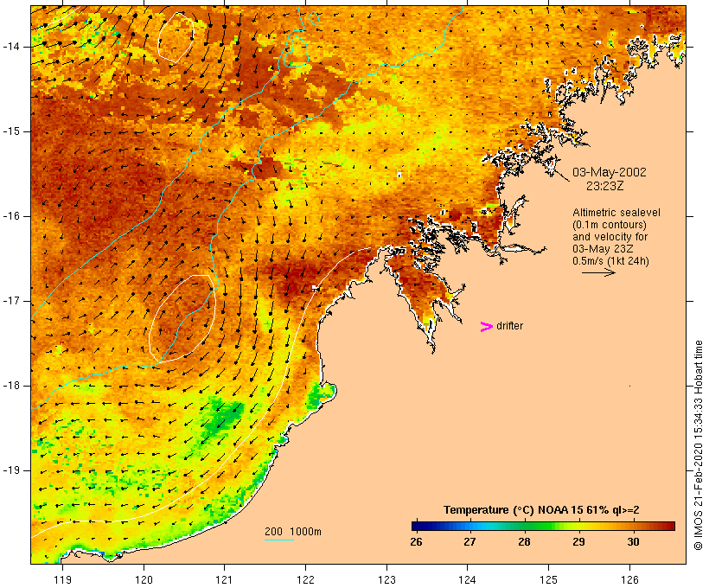Click the longitude axis label '120'
This screenshot has height=588, width=709.
click(144, 579)
